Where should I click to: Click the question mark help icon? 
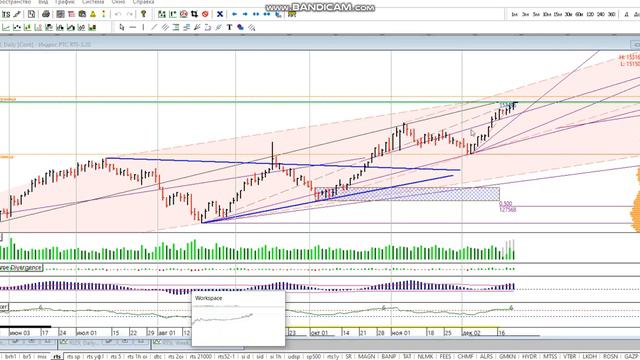pos(143,14)
